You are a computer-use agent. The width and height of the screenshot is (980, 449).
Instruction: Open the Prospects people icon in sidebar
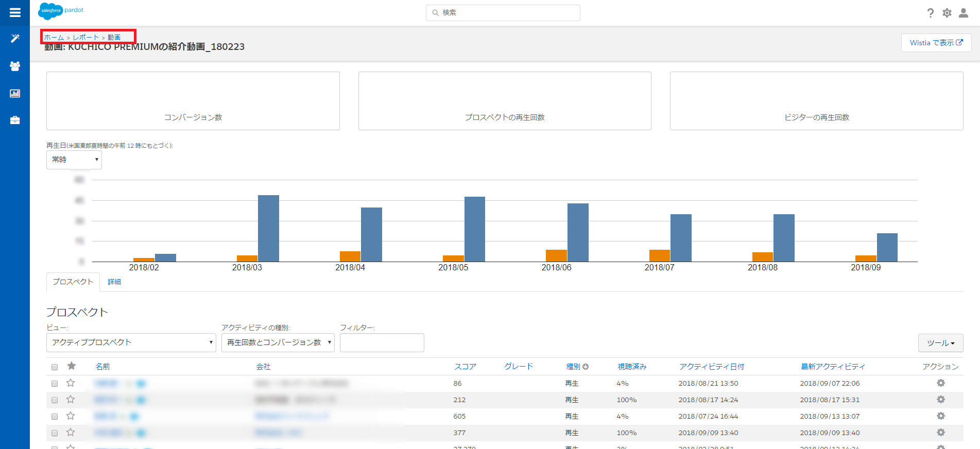[15, 66]
